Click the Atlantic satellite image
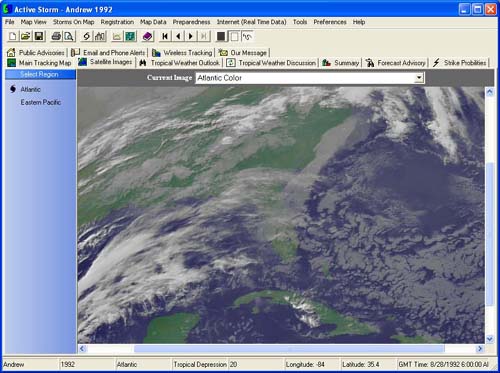Screen dimensions: 500x373 281,215
